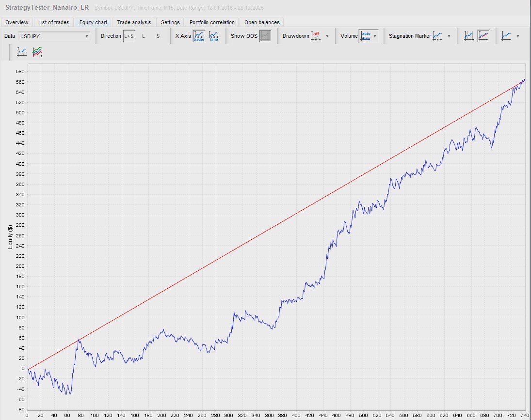Click the Stagnation Marker chart icon
531x420 pixels.
438,36
